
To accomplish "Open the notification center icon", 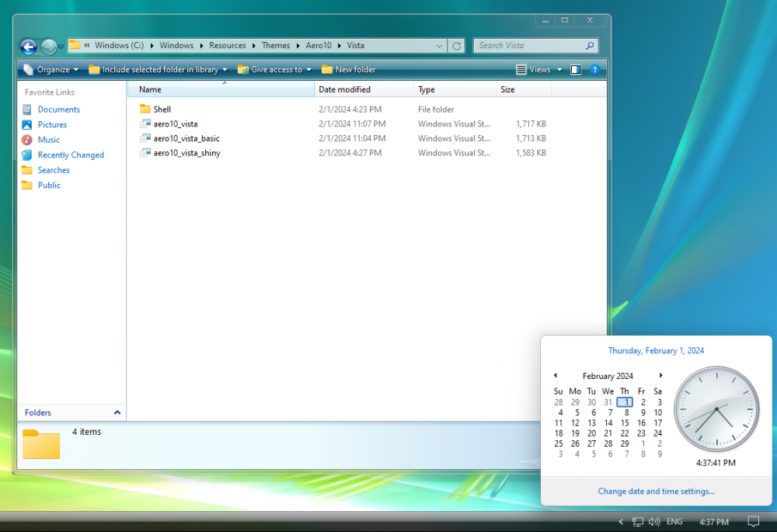I will (x=753, y=522).
